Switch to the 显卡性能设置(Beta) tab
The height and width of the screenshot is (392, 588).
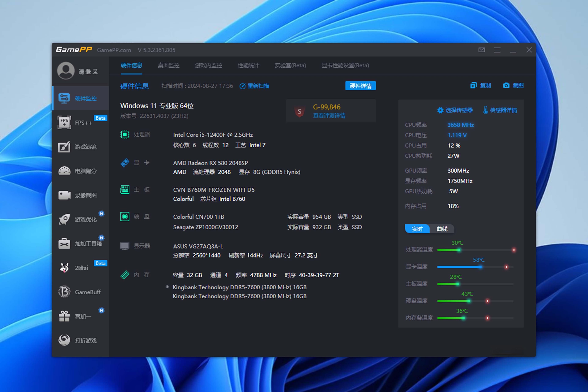(x=345, y=66)
